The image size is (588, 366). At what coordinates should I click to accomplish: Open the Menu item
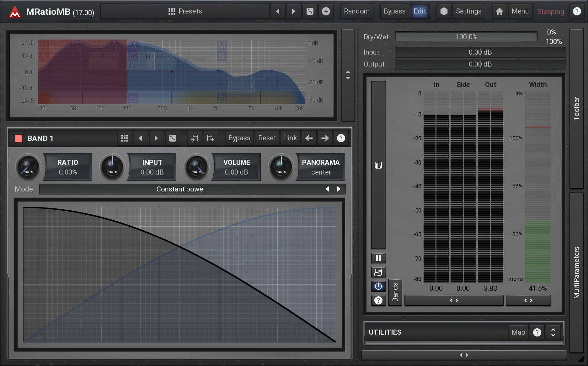[x=520, y=12]
